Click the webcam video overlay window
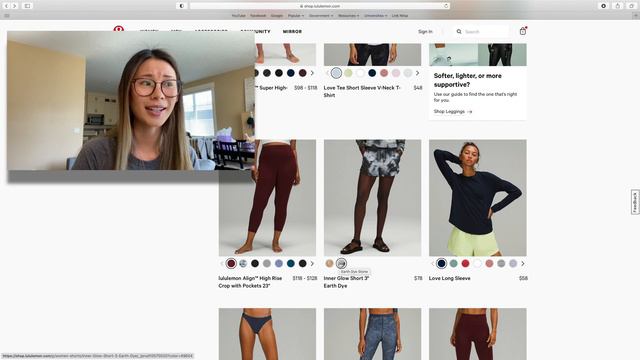Viewport: 640px width, 360px height. click(131, 101)
